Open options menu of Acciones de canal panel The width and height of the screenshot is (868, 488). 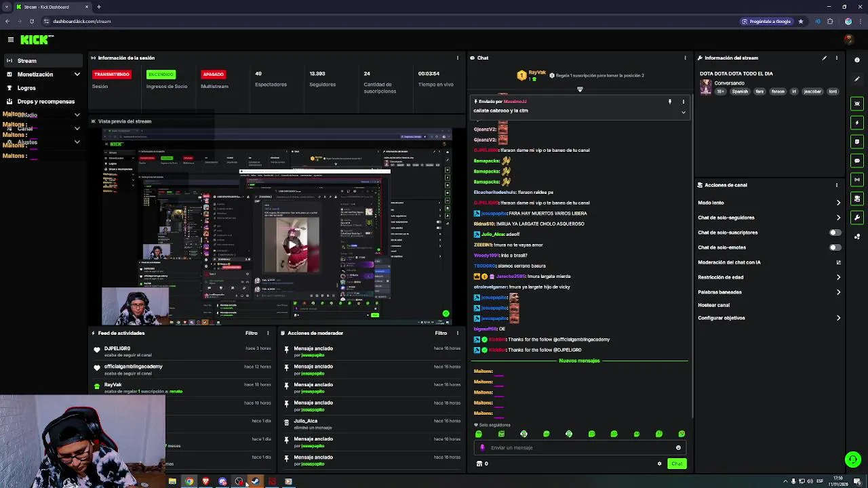click(x=837, y=185)
